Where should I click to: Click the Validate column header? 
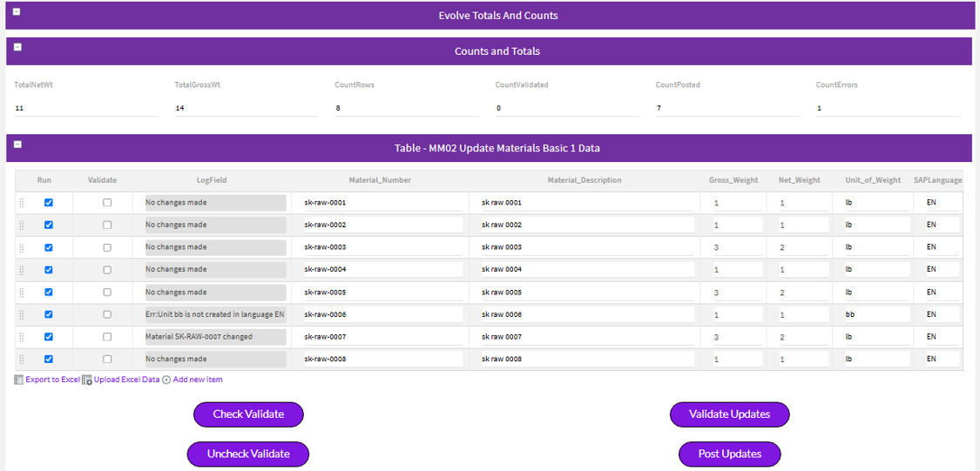[x=103, y=180]
